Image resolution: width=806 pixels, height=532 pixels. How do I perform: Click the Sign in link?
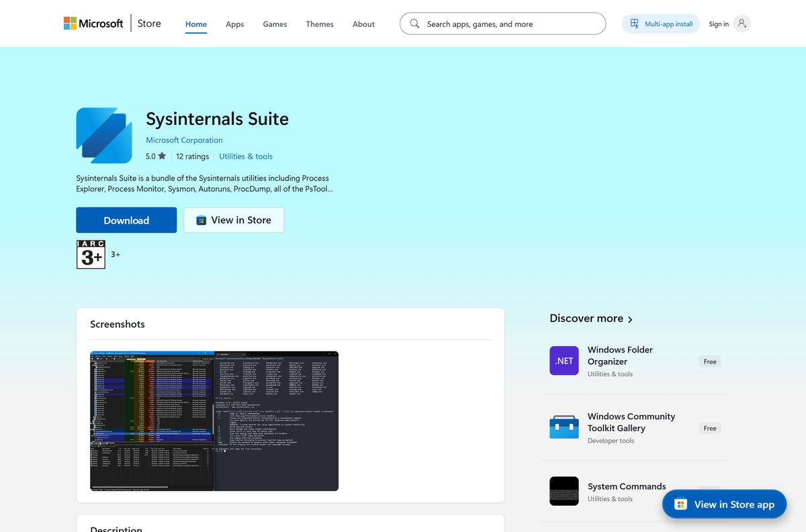click(x=719, y=24)
